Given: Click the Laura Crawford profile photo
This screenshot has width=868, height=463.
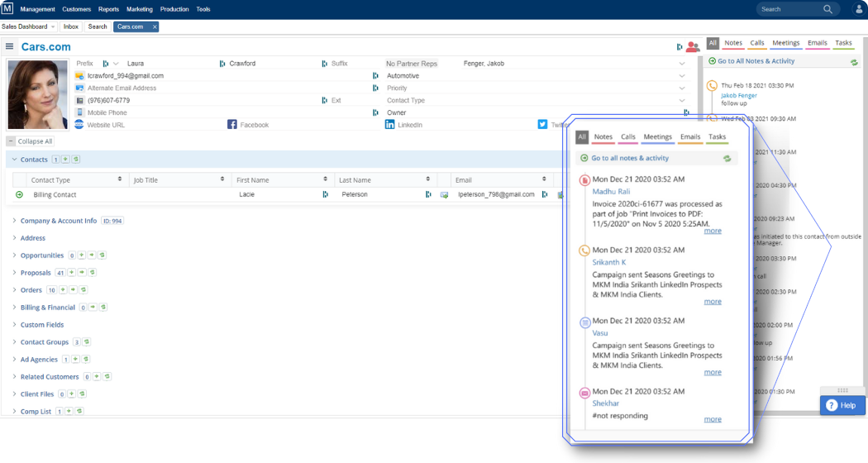Looking at the screenshot, I should pyautogui.click(x=38, y=95).
